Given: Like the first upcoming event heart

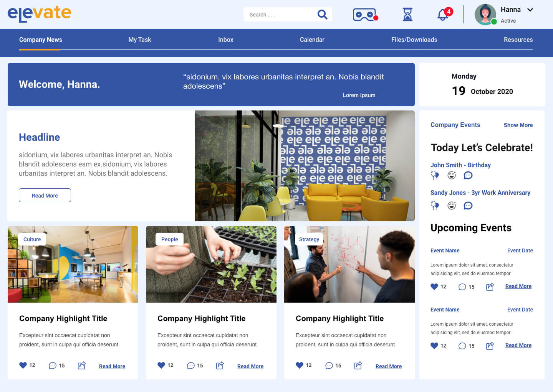Looking at the screenshot, I should click(x=434, y=287).
